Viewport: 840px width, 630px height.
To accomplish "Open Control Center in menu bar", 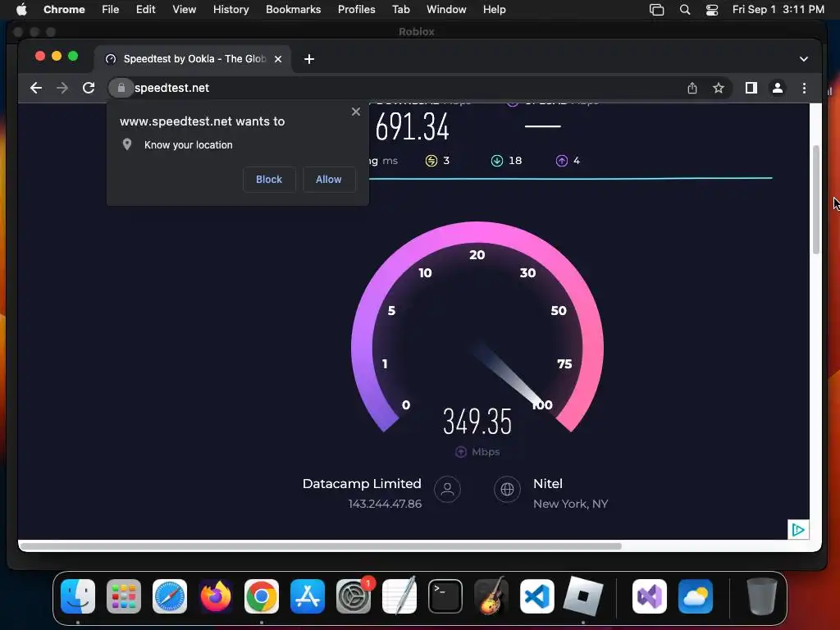I will (x=712, y=9).
